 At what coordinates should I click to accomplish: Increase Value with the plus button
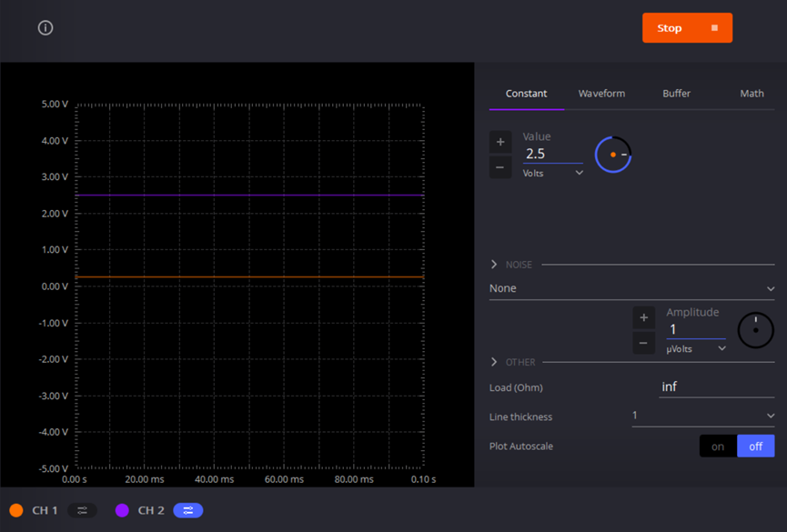(500, 142)
